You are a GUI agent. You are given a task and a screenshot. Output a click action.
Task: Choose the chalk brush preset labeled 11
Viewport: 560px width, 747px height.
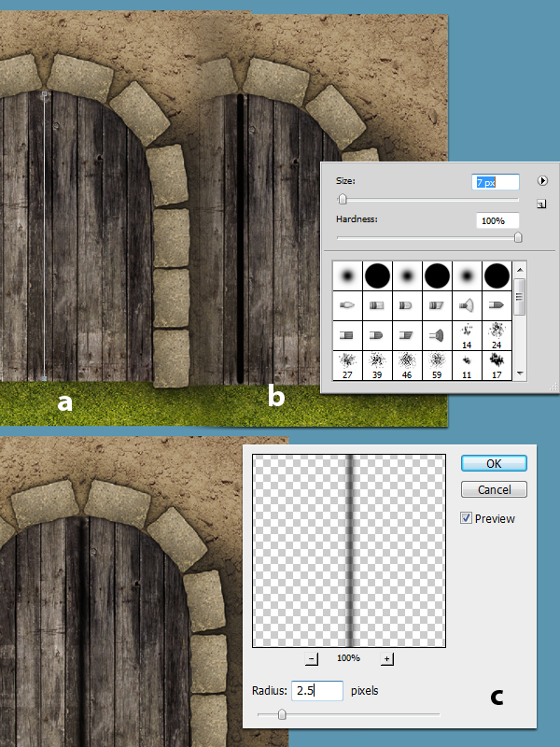click(x=467, y=365)
